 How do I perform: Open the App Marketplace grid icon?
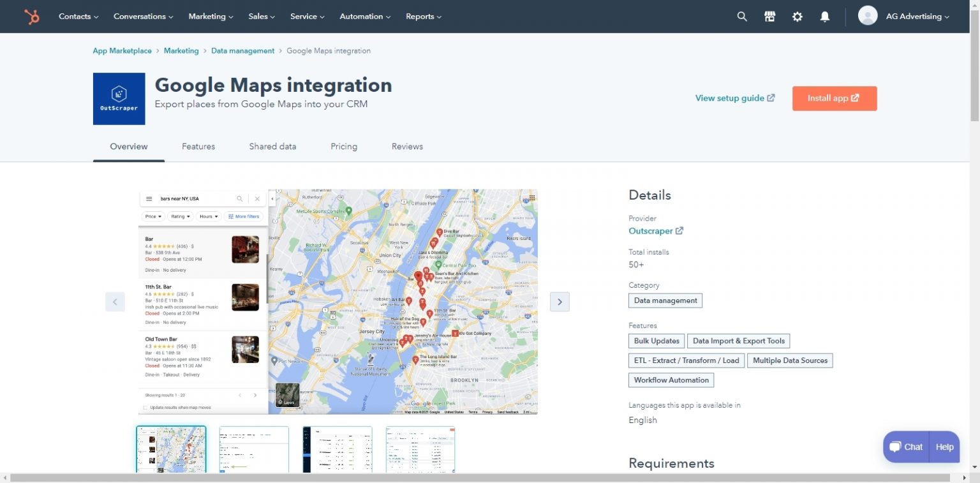769,17
